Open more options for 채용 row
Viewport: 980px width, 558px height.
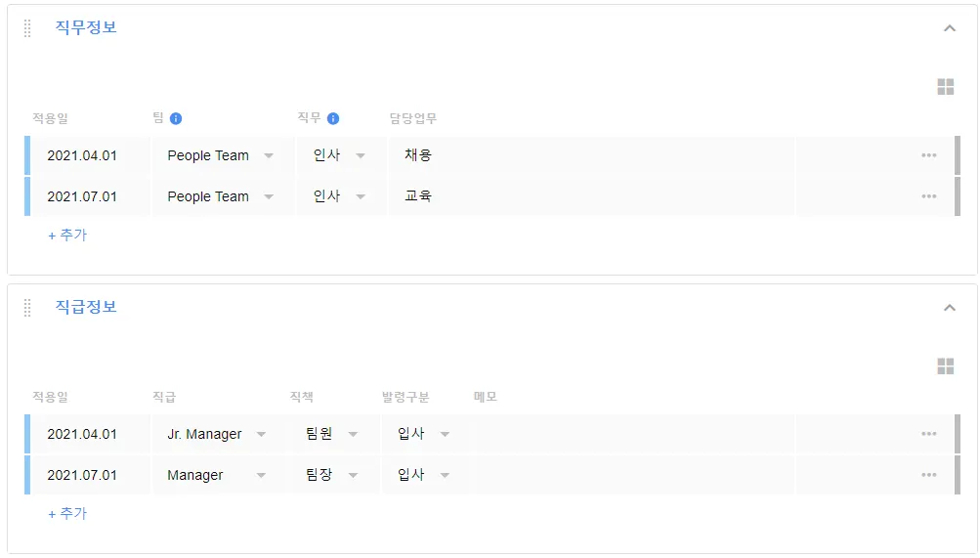point(928,155)
